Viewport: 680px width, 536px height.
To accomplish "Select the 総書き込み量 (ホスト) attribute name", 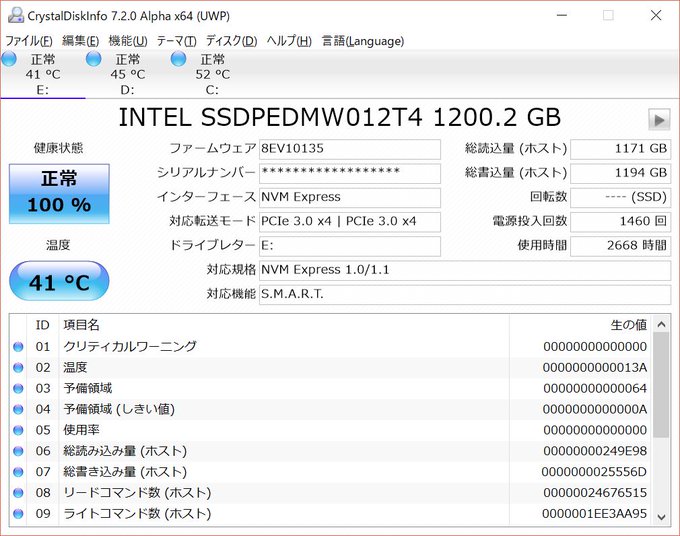I will (125, 472).
